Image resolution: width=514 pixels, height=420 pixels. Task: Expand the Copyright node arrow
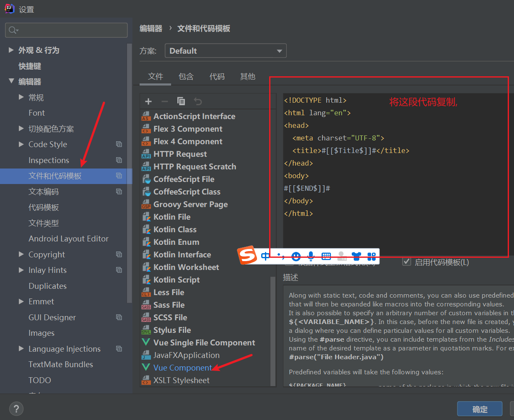[21, 254]
